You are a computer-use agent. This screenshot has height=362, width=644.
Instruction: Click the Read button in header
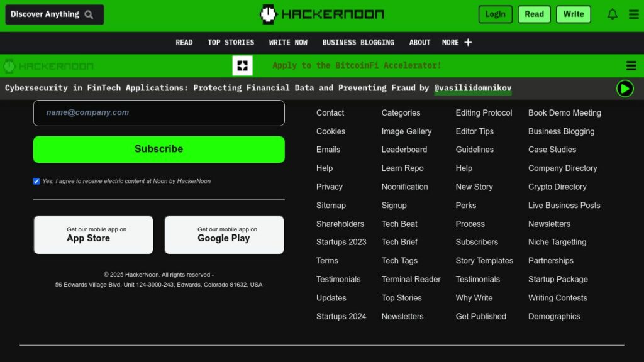(534, 14)
